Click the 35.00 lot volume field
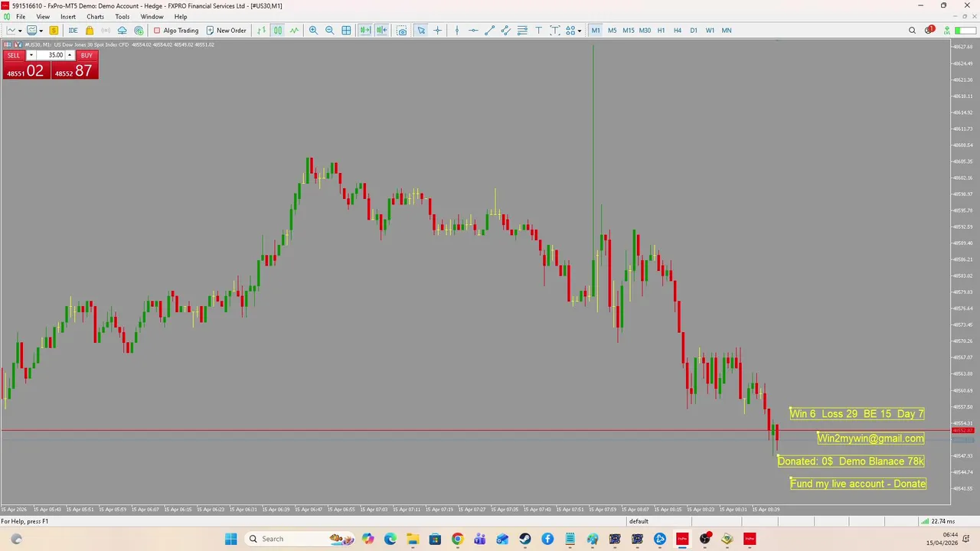 (51, 55)
